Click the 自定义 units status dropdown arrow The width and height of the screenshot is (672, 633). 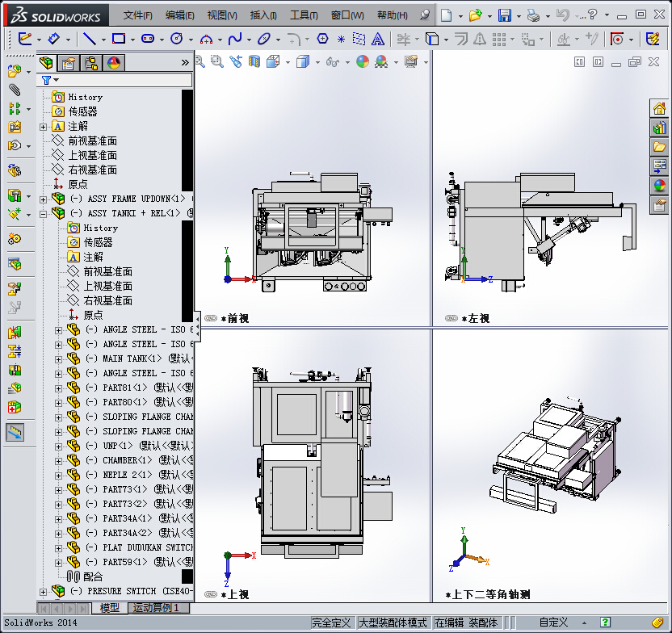(584, 623)
